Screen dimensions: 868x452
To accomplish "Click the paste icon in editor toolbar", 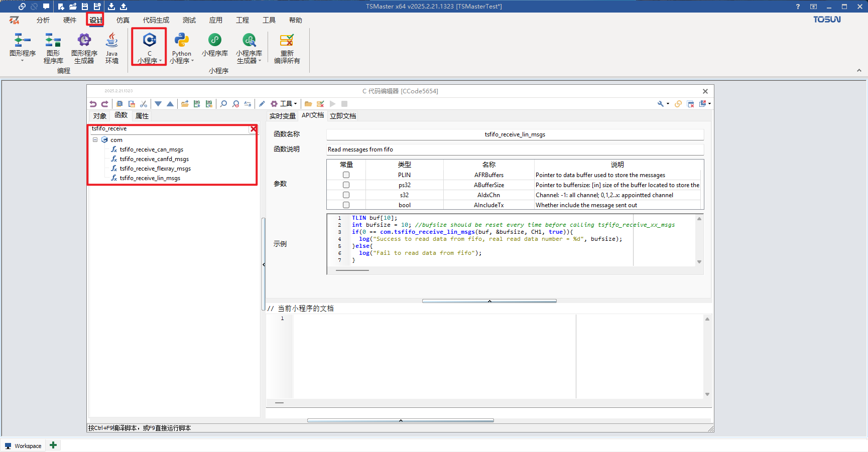I will (x=132, y=104).
